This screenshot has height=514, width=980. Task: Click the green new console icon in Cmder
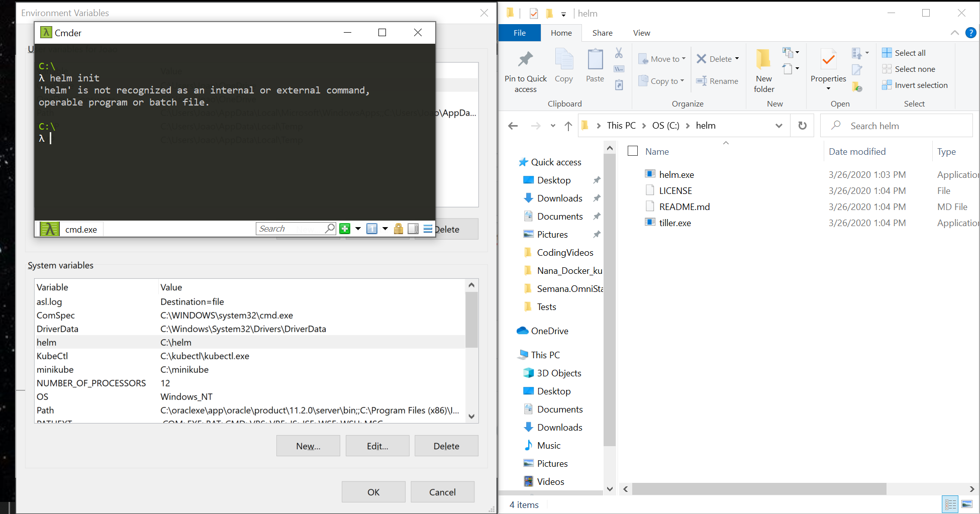pyautogui.click(x=345, y=229)
